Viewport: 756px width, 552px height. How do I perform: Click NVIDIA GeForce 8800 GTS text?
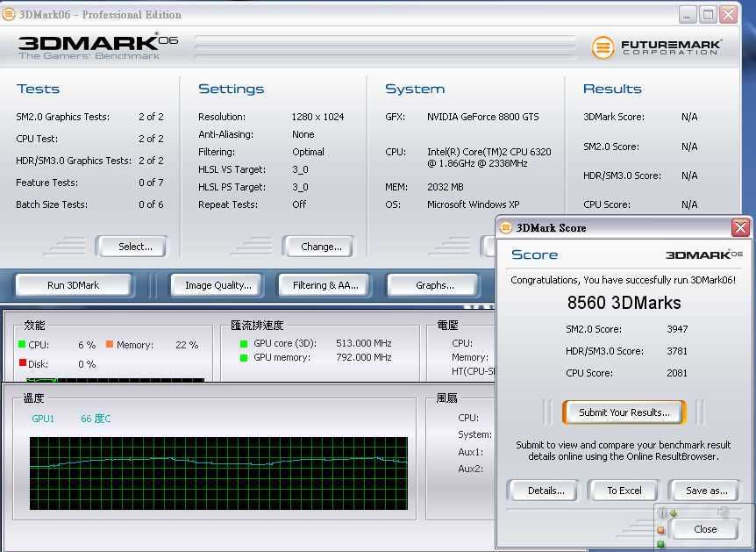point(482,117)
